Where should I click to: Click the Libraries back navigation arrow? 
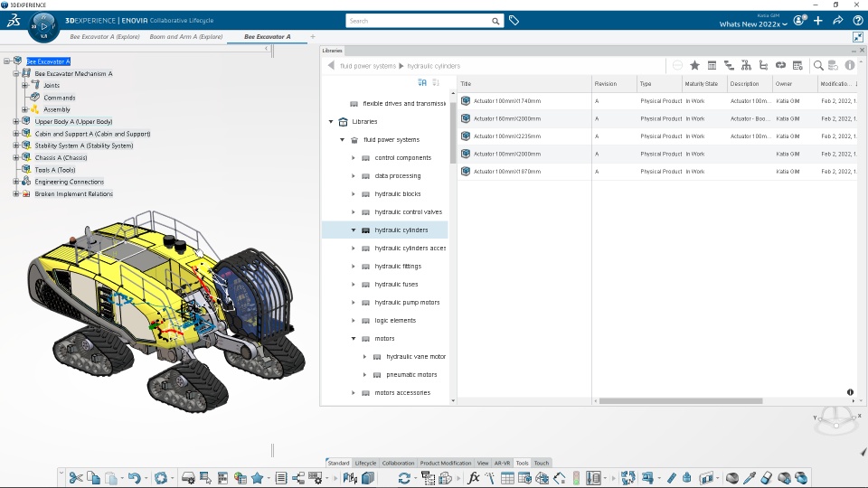[331, 65]
